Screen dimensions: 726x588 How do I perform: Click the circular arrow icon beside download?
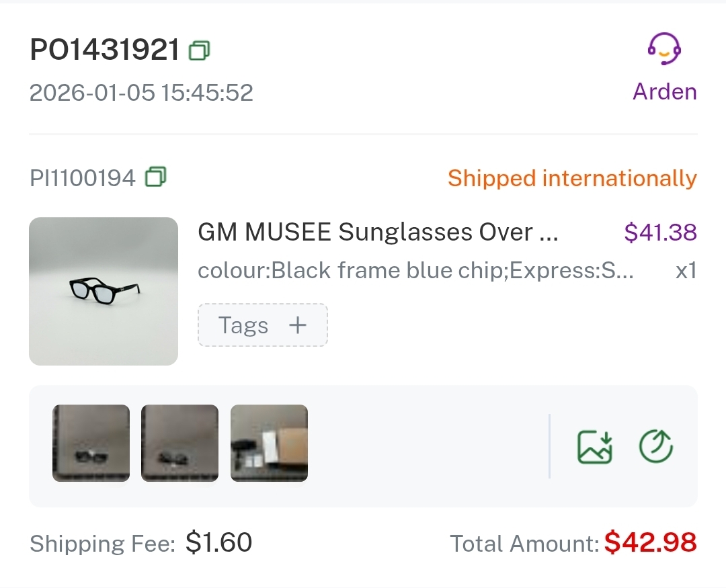[656, 446]
